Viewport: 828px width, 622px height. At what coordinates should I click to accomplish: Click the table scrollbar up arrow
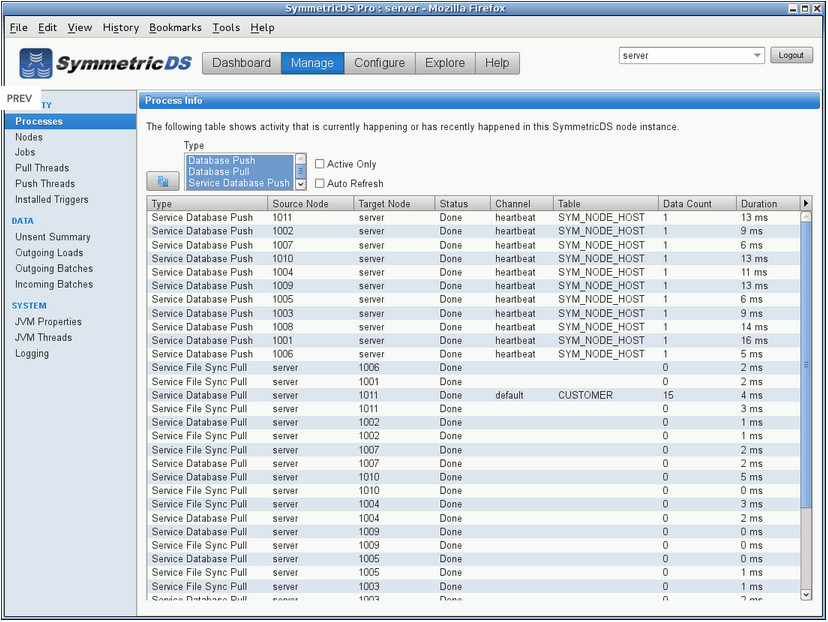click(x=806, y=216)
